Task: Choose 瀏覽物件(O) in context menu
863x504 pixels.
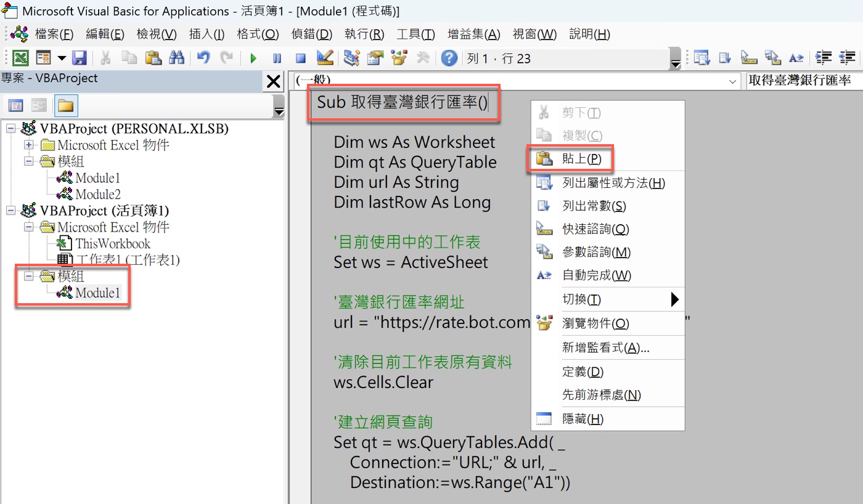Action: coord(608,323)
